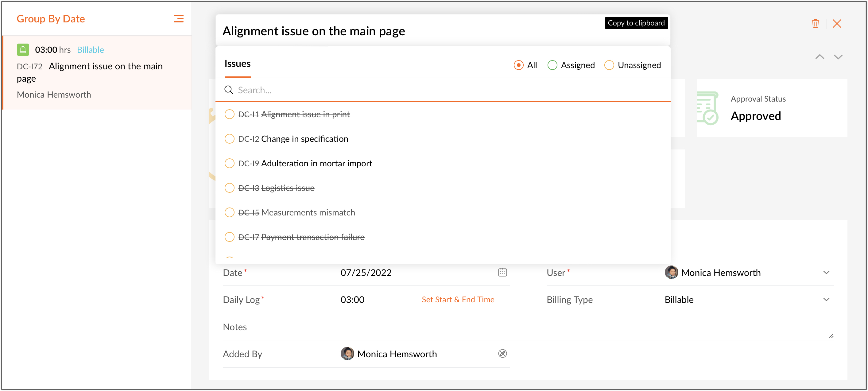This screenshot has width=868, height=391.
Task: Open the date calendar picker icon
Action: coord(502,272)
